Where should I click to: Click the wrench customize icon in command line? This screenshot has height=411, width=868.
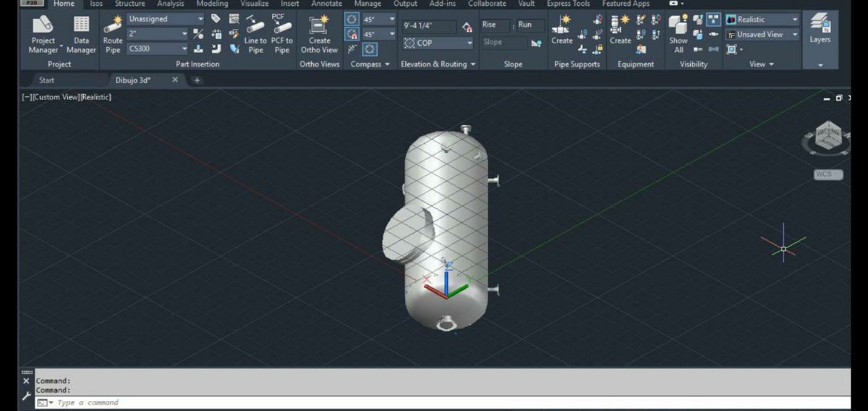pos(26,396)
